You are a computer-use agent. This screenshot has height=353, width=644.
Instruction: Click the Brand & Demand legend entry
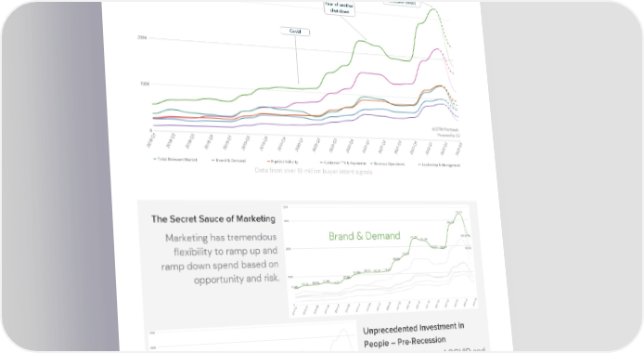tap(229, 161)
